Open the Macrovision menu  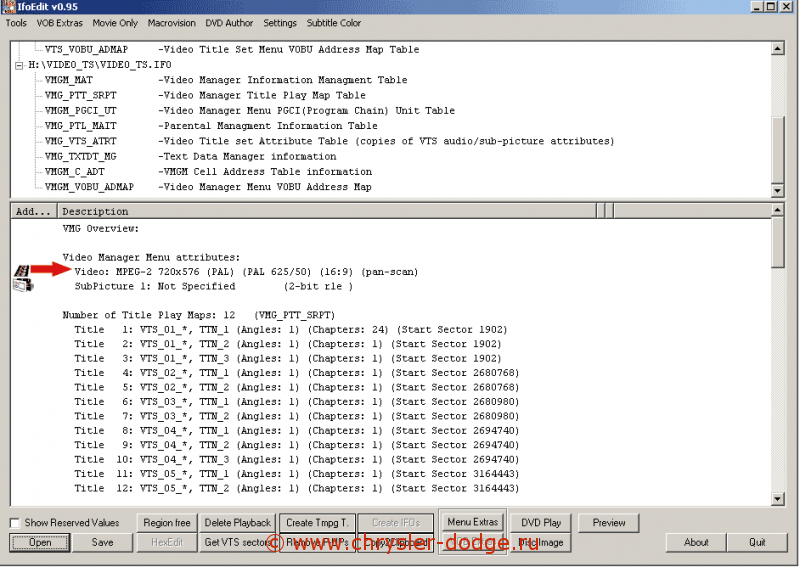point(171,23)
